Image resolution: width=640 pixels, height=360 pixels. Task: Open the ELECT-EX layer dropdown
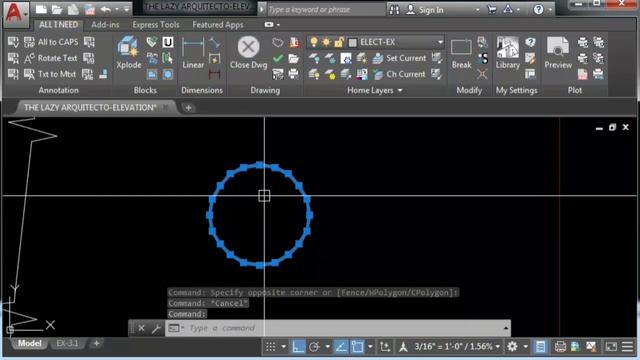click(440, 42)
